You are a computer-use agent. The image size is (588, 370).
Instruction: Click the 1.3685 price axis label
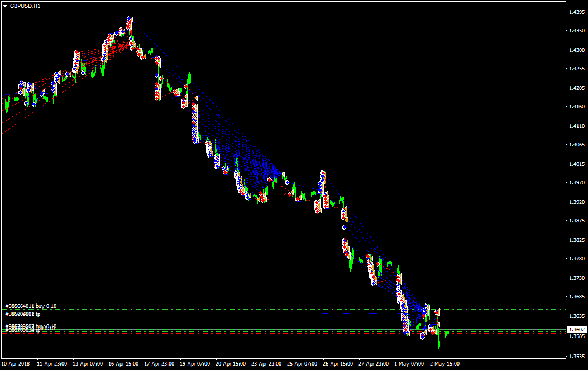click(x=576, y=296)
